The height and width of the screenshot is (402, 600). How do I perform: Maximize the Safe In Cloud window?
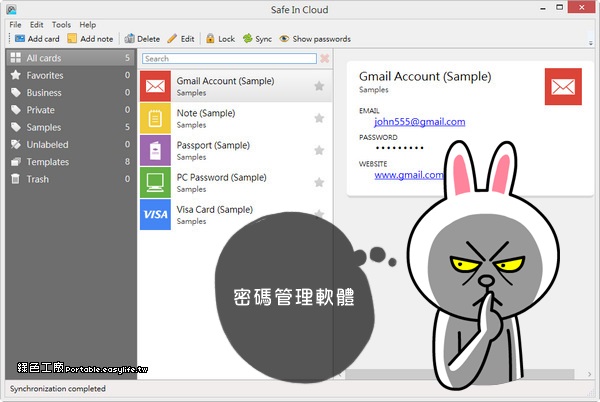(x=559, y=7)
